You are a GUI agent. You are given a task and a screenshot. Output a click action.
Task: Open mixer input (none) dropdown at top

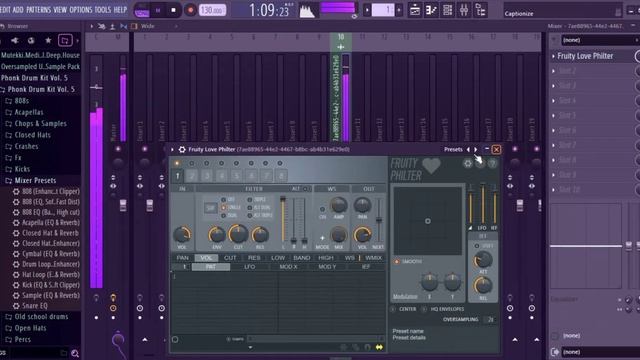tap(600, 40)
